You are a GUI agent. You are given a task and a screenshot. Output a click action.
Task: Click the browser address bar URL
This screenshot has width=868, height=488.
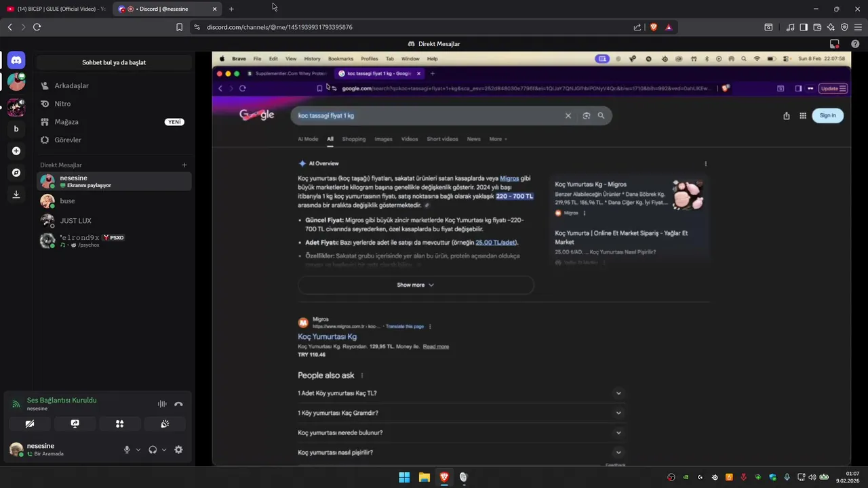pos(279,27)
